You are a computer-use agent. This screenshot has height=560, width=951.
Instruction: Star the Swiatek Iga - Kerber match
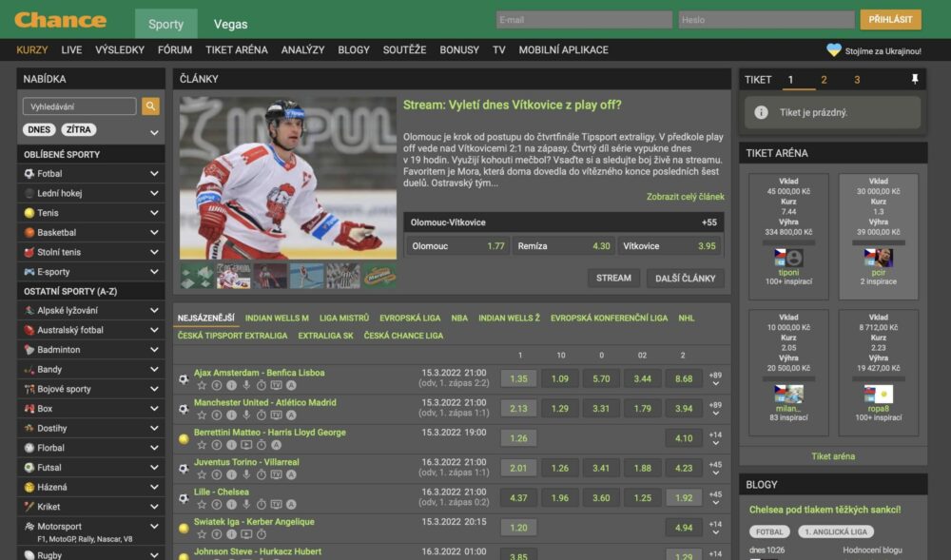202,534
